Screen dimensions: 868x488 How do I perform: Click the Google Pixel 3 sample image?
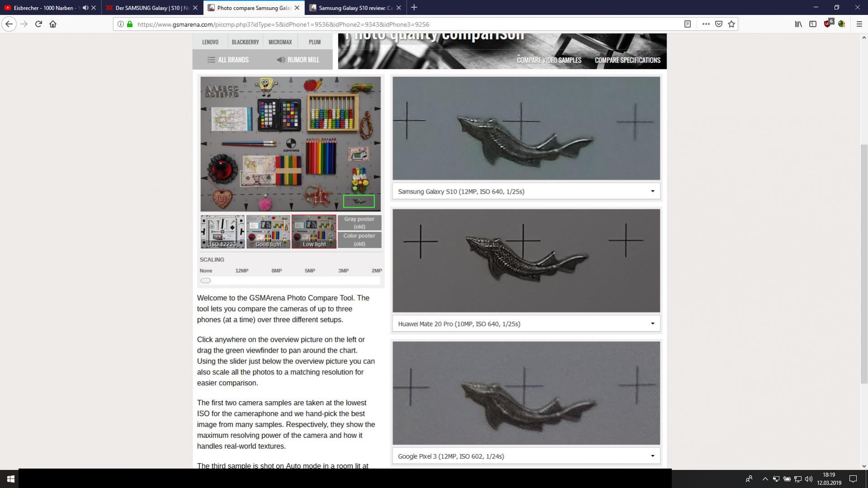[x=526, y=393]
